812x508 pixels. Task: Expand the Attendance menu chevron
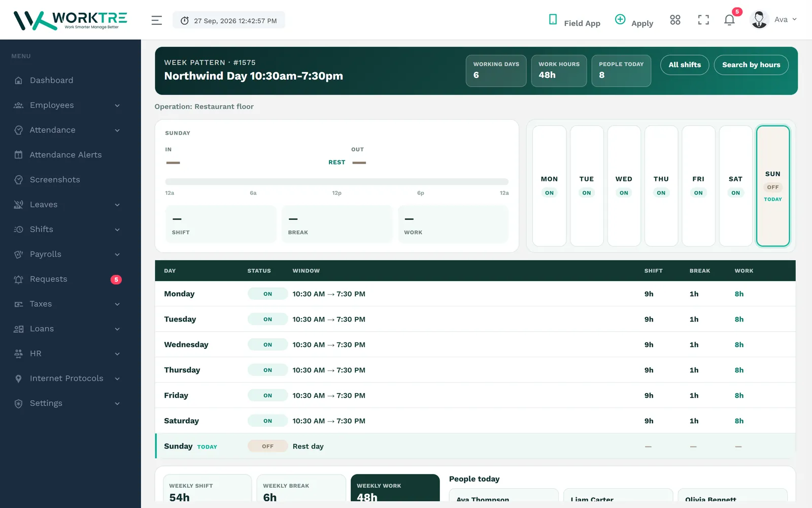[x=117, y=131]
